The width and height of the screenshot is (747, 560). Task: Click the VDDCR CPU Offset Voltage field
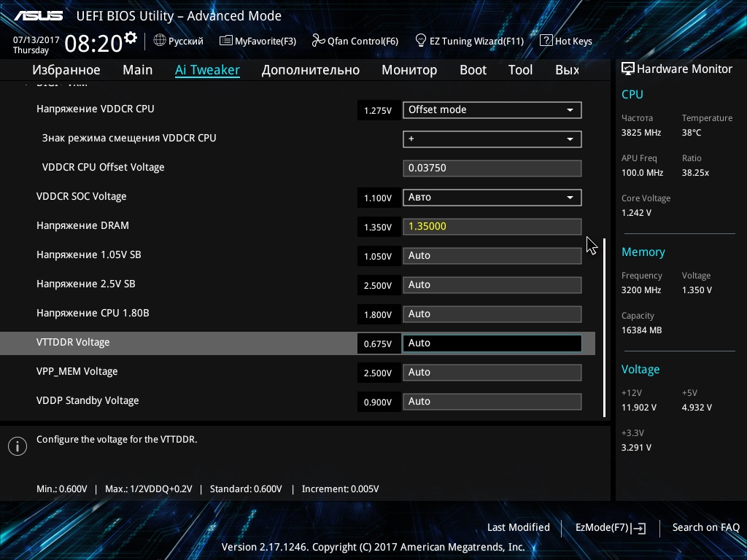(x=492, y=168)
